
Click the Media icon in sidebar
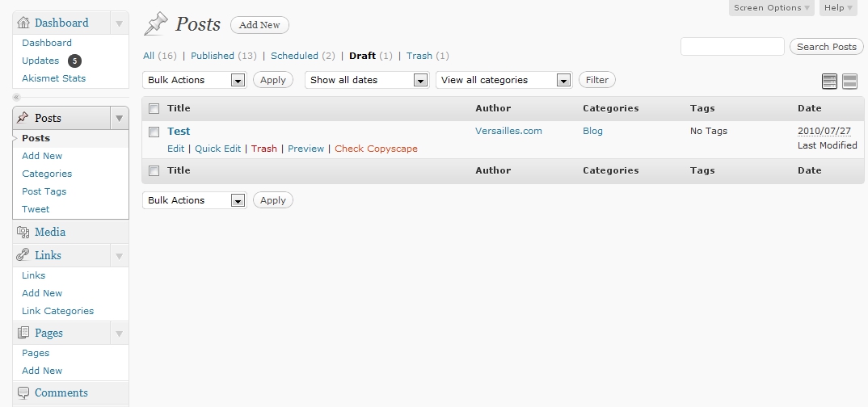(x=23, y=232)
